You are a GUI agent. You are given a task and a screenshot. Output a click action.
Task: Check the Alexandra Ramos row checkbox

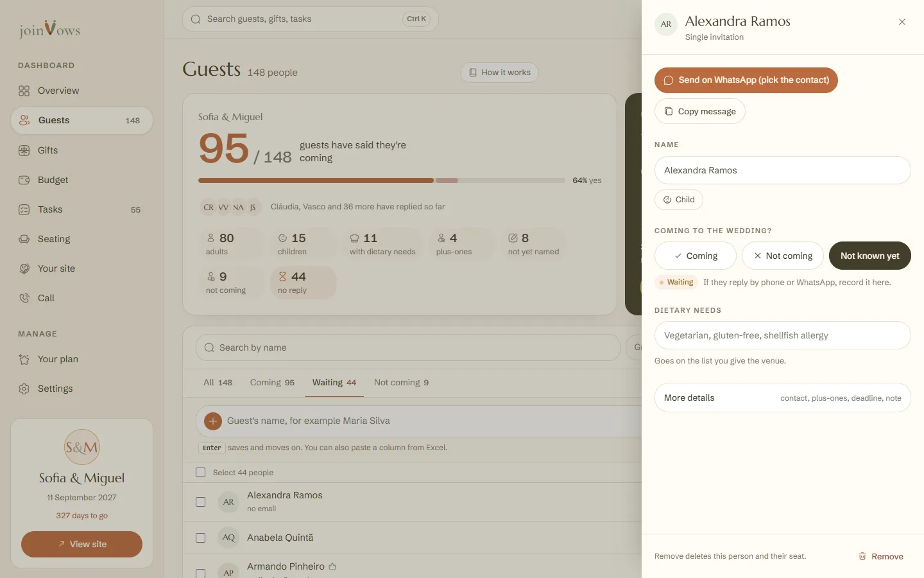click(200, 502)
